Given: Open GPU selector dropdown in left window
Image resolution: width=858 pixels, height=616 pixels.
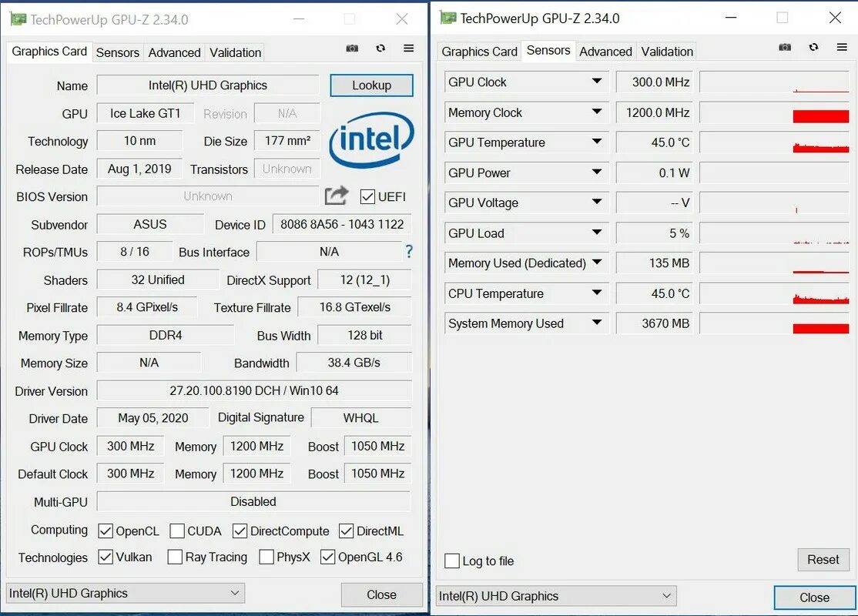Looking at the screenshot, I should coord(126,593).
